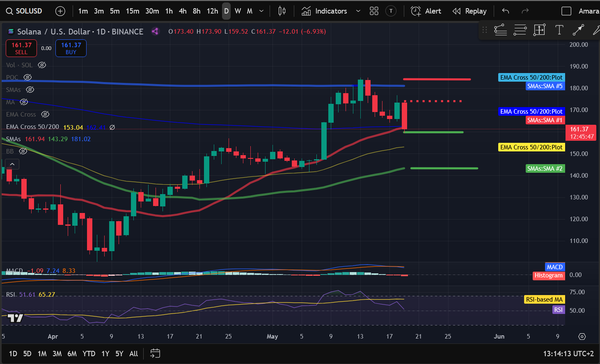Switch to the 4h timeframe
The width and height of the screenshot is (600, 364).
coord(183,11)
